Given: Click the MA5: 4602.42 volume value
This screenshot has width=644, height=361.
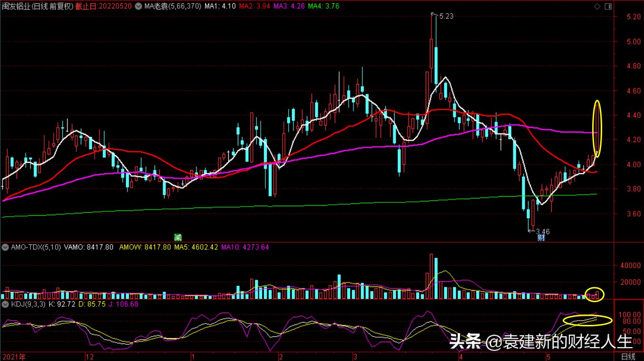Looking at the screenshot, I should [x=196, y=247].
